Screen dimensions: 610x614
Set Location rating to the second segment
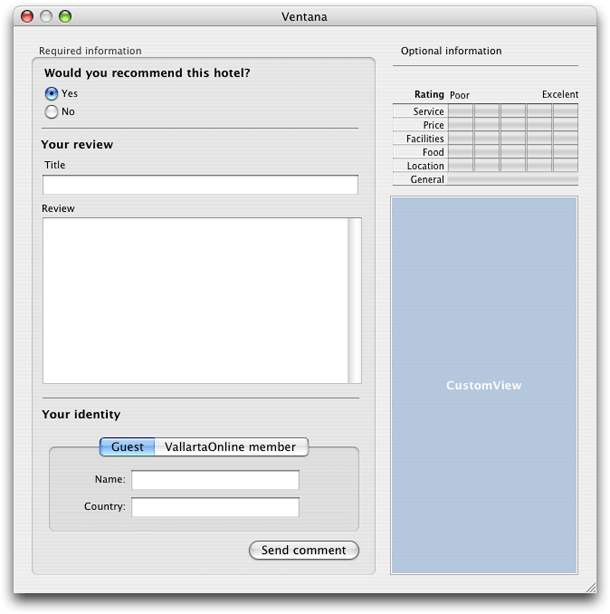coord(487,165)
